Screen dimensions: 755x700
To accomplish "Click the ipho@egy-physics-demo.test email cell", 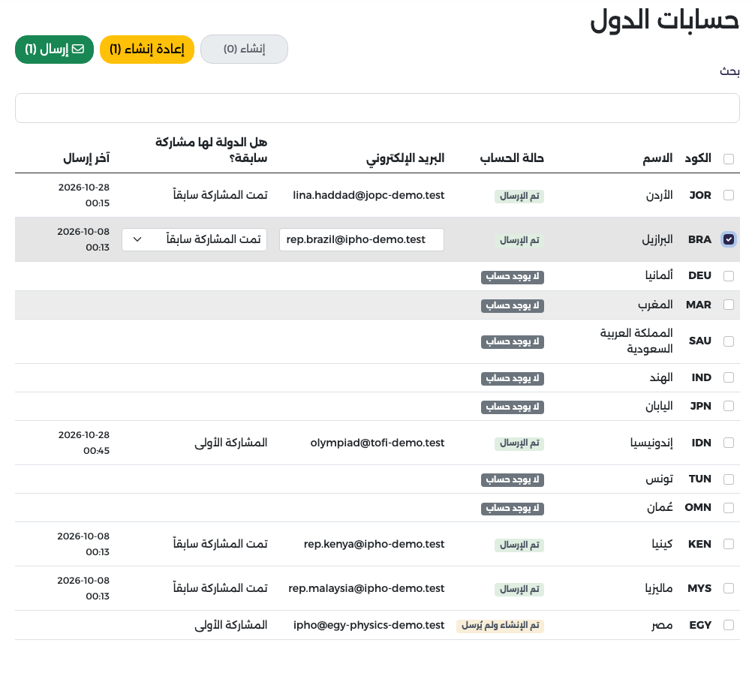I will 368,625.
